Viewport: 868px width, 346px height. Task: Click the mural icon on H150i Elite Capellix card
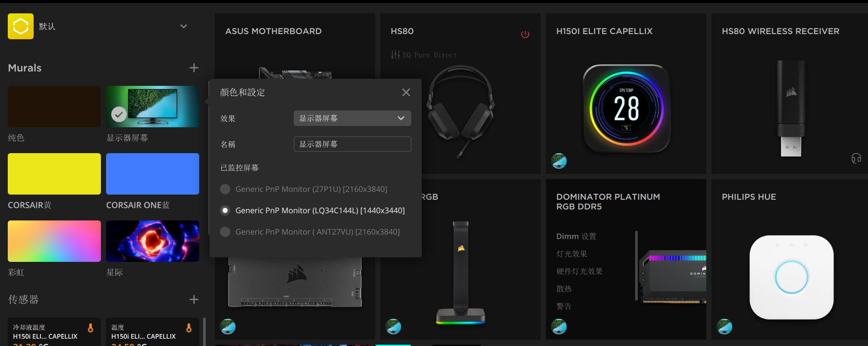559,161
